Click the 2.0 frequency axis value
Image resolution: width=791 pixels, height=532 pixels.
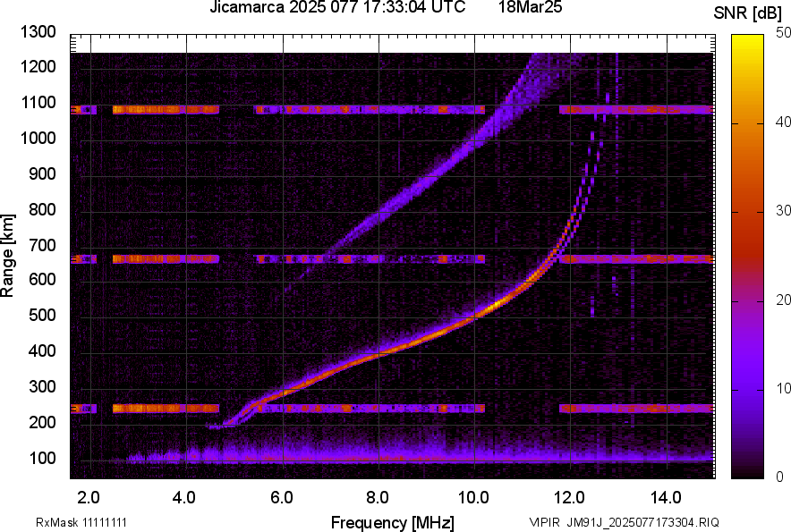tap(89, 498)
